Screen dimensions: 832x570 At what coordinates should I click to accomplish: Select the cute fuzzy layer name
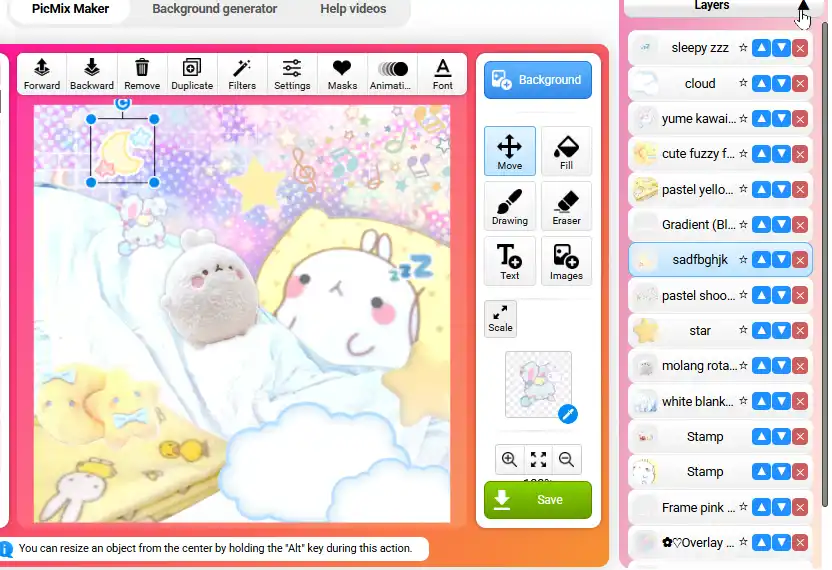click(698, 154)
